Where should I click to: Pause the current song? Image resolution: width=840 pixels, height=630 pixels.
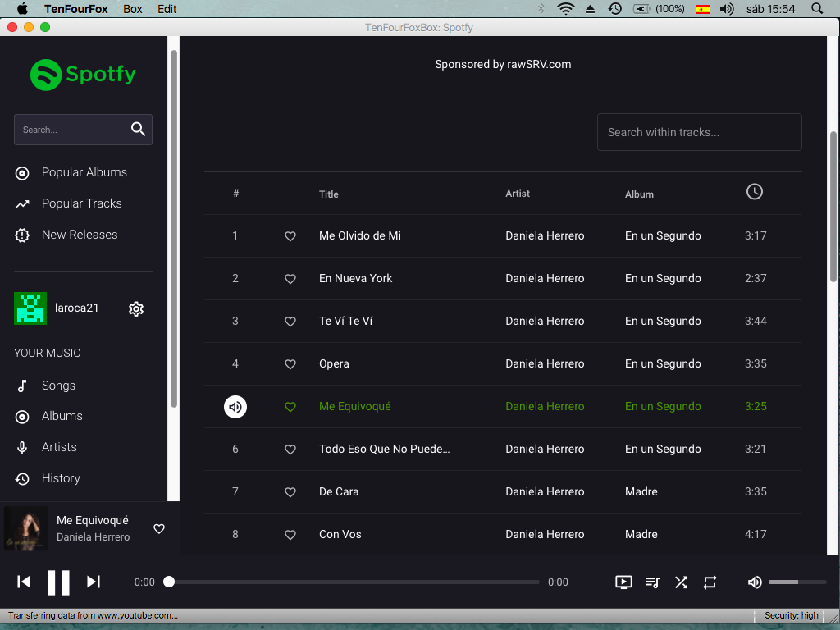click(x=58, y=582)
